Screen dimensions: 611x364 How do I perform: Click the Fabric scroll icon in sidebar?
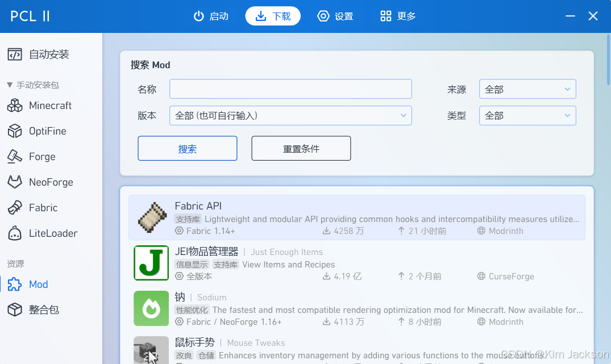(x=15, y=207)
